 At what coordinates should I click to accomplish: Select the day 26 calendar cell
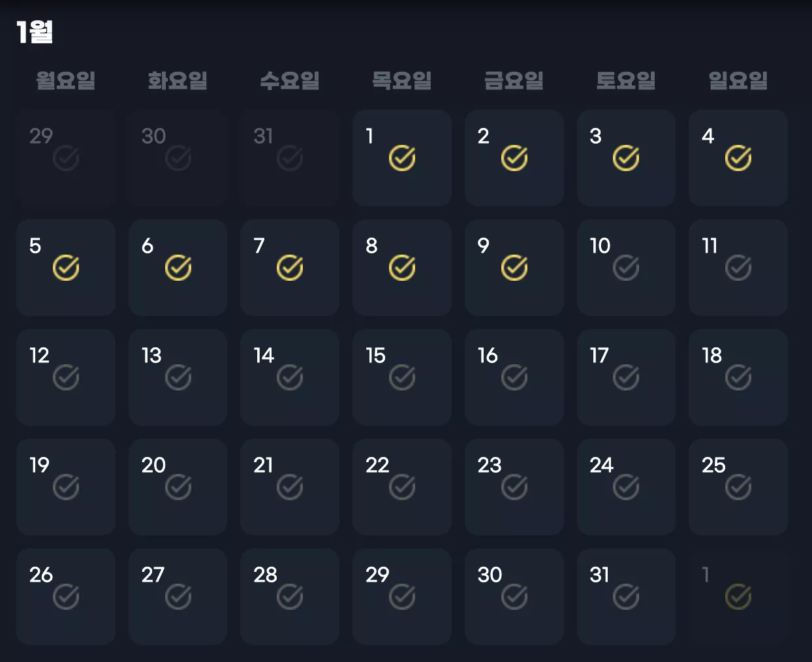66,597
